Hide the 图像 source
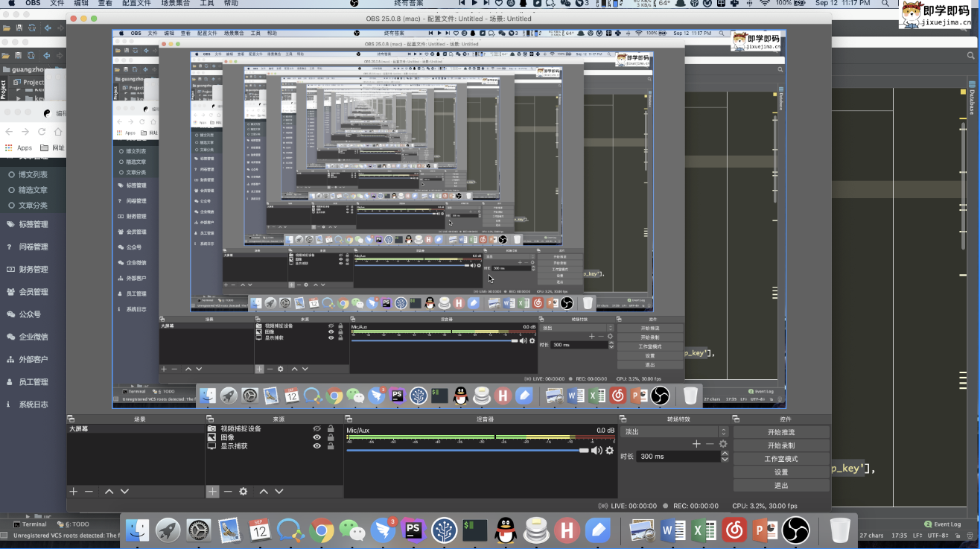980x549 pixels. 316,437
